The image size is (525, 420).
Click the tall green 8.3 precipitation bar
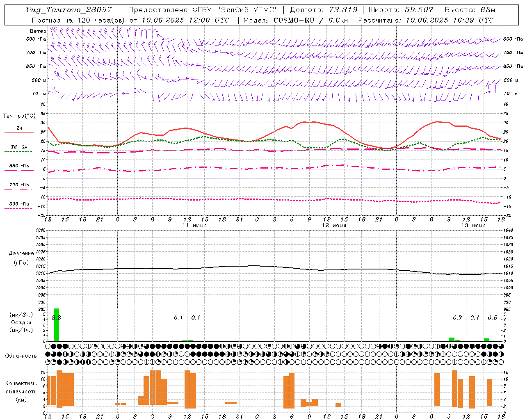click(x=56, y=325)
